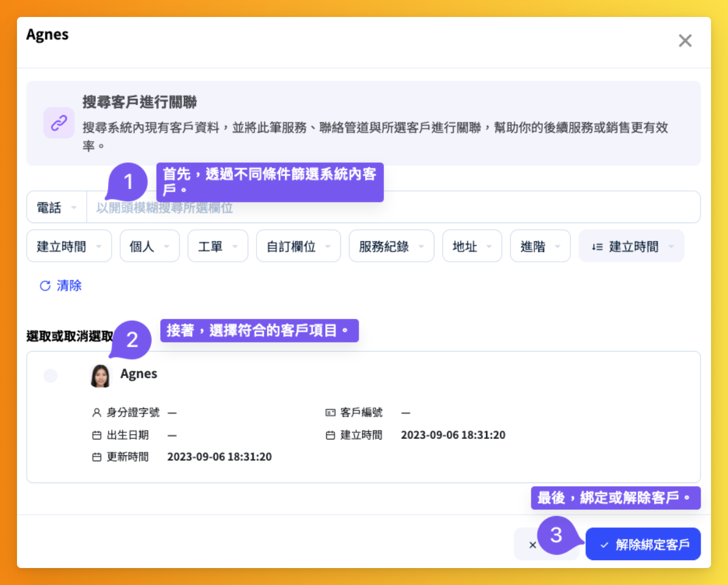Click the card icon beside 客戶編號

pyautogui.click(x=330, y=413)
